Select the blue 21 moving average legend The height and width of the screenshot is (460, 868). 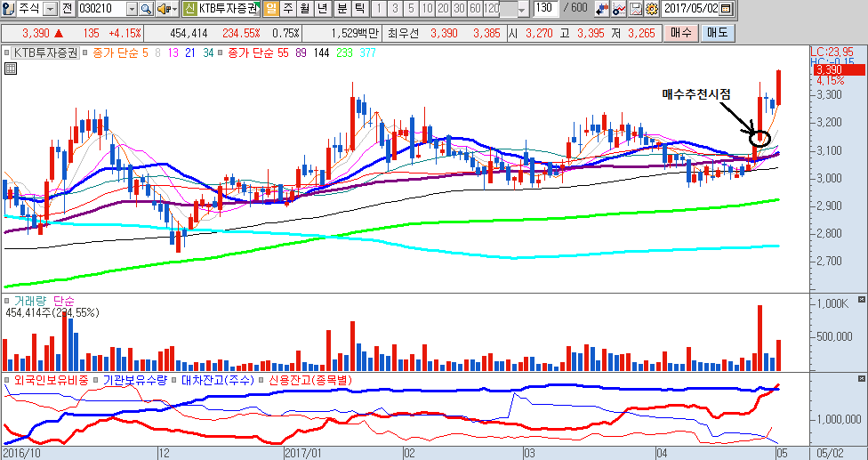click(191, 53)
